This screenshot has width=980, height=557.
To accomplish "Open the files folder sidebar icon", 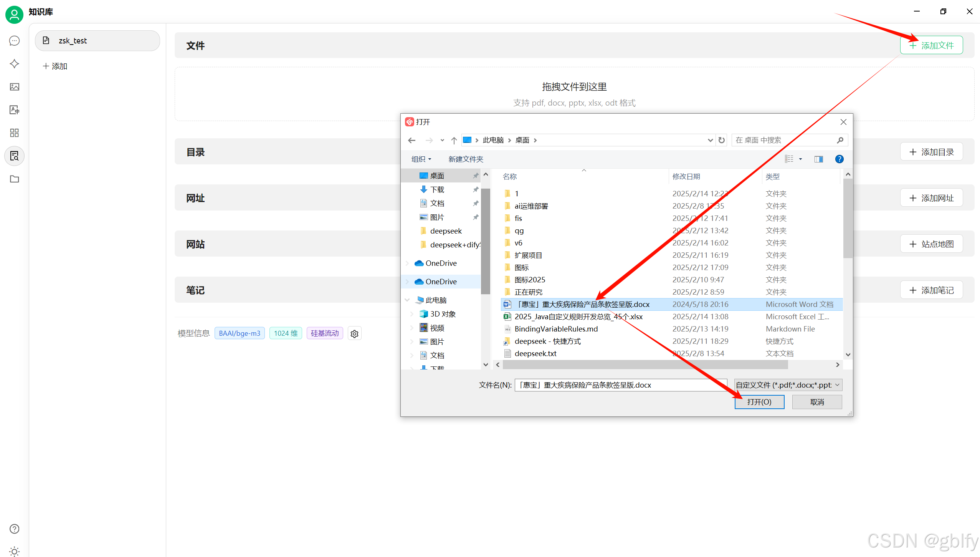I will coord(14,179).
